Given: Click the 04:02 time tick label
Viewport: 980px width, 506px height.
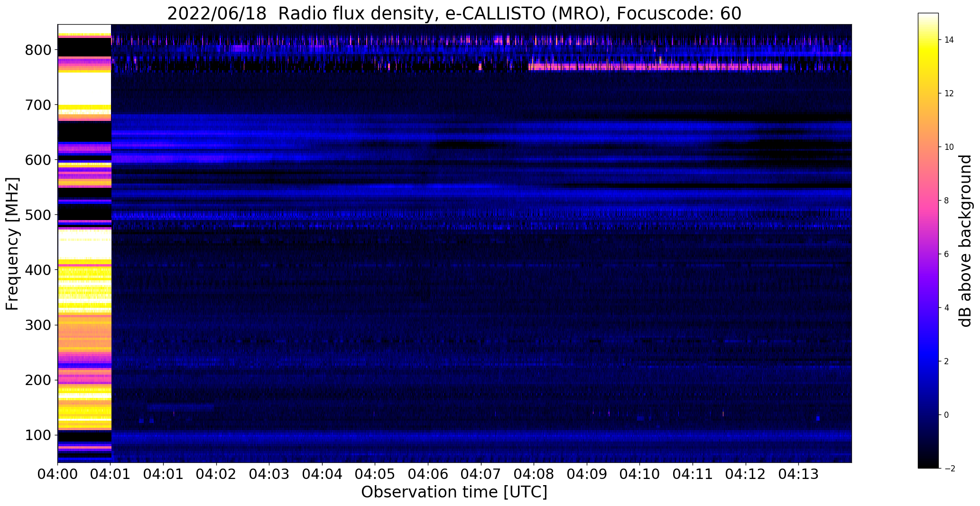Looking at the screenshot, I should click(x=216, y=474).
